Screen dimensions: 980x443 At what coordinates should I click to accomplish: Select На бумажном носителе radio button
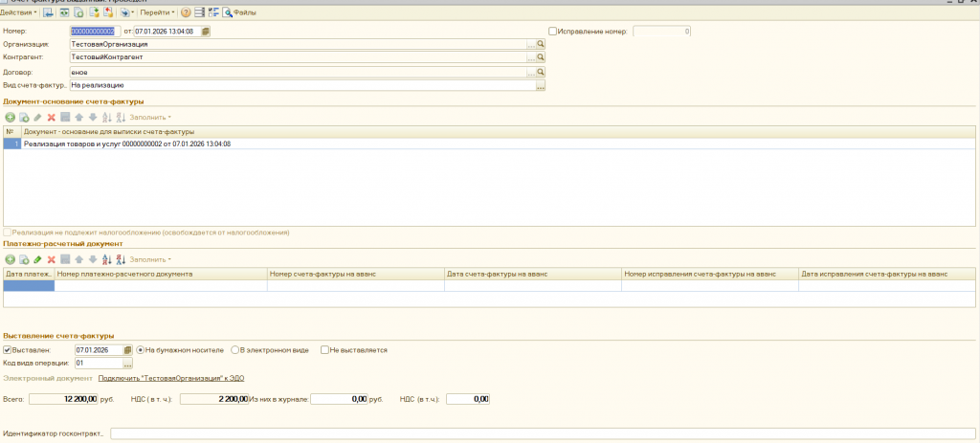click(x=140, y=350)
